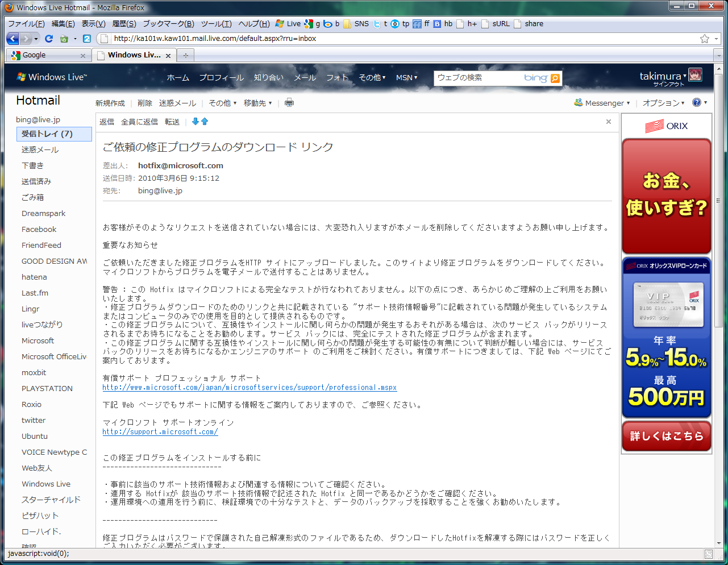Bookmark page with the star icon

[705, 39]
